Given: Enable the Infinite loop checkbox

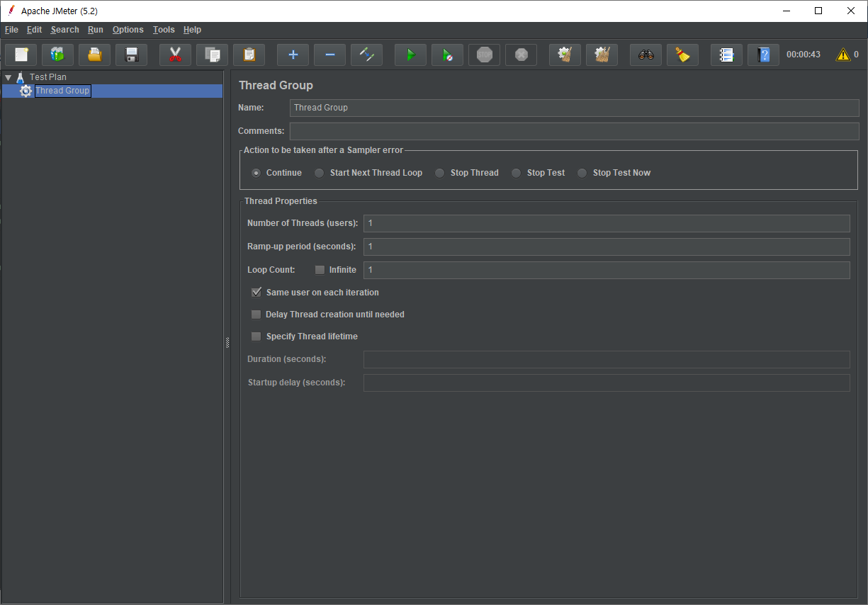Looking at the screenshot, I should [320, 270].
